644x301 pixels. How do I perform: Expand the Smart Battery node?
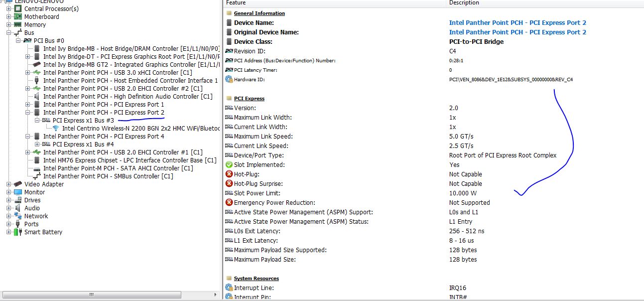8,232
